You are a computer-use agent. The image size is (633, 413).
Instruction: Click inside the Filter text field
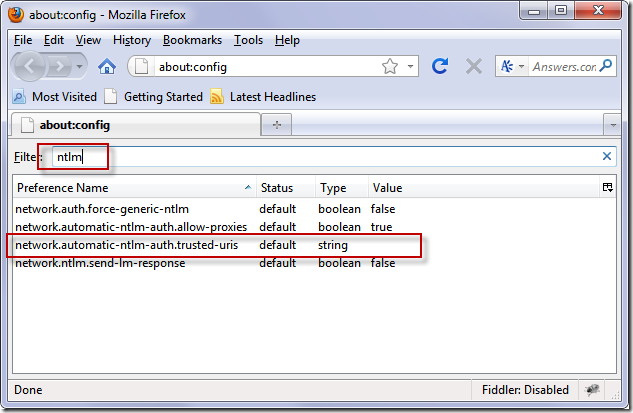click(330, 157)
